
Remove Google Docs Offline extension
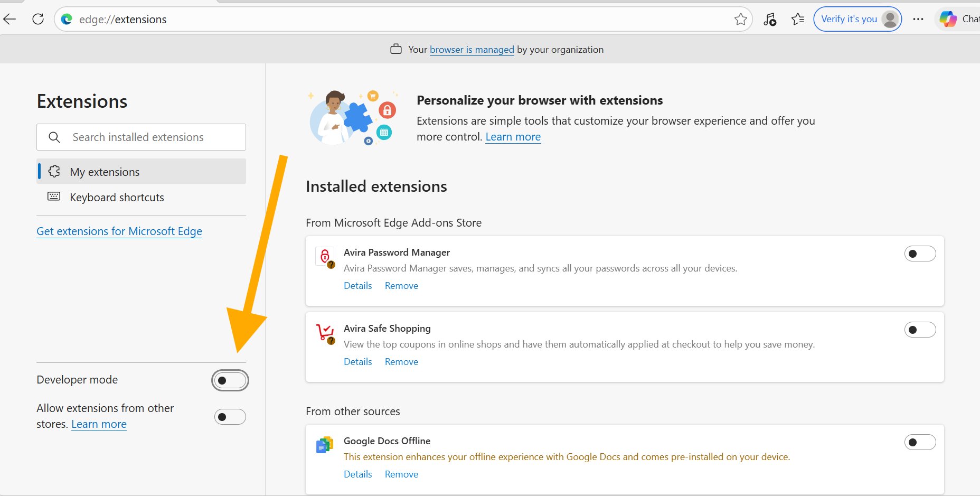coord(402,474)
